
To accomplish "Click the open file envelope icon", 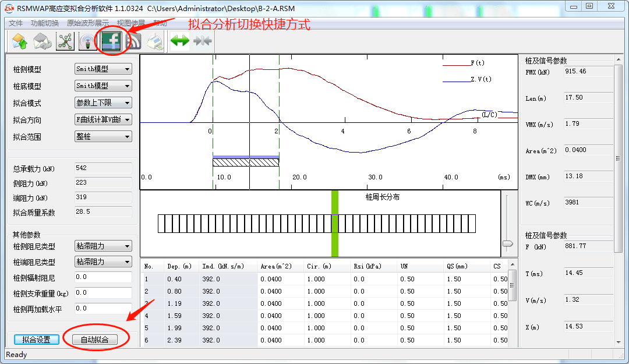I will point(20,41).
